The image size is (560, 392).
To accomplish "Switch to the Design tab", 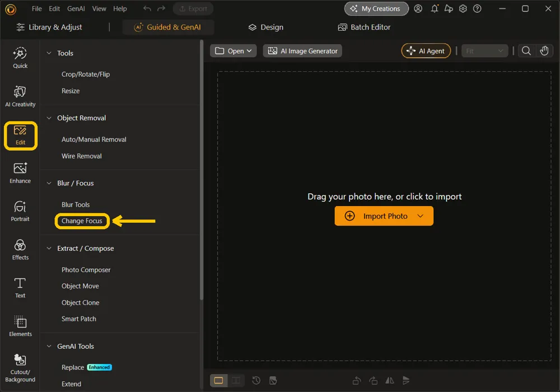I will [266, 27].
